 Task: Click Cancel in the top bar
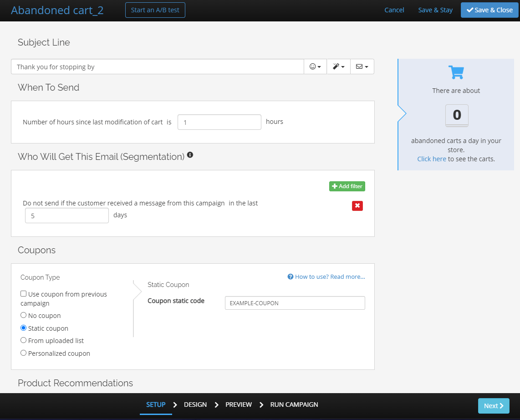coord(394,10)
